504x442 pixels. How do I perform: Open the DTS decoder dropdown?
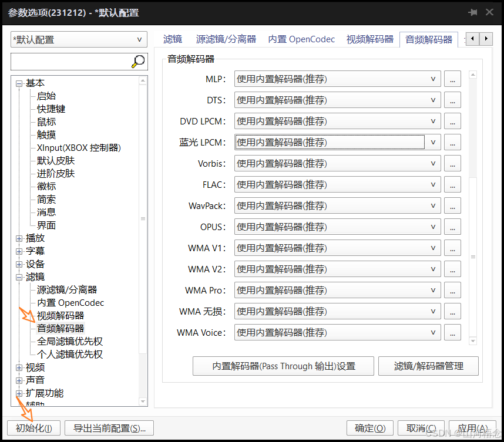point(338,100)
